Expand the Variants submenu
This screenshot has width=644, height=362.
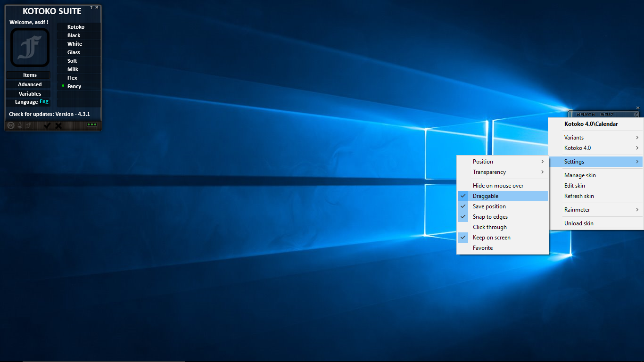coord(595,138)
